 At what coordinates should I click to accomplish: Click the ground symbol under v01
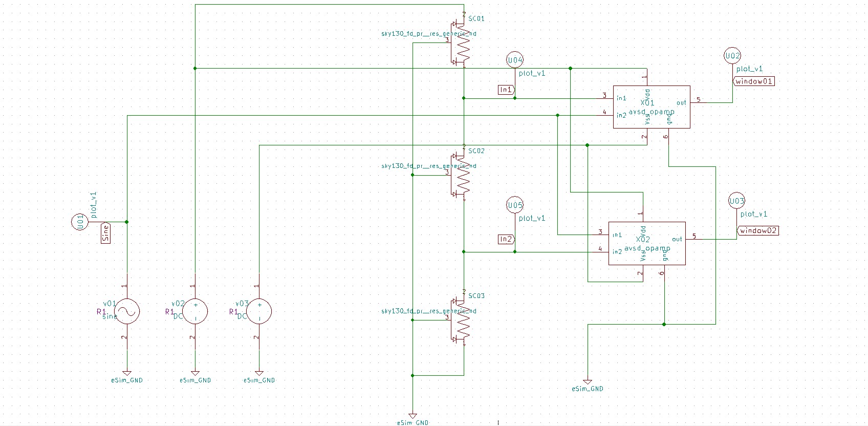(x=127, y=373)
